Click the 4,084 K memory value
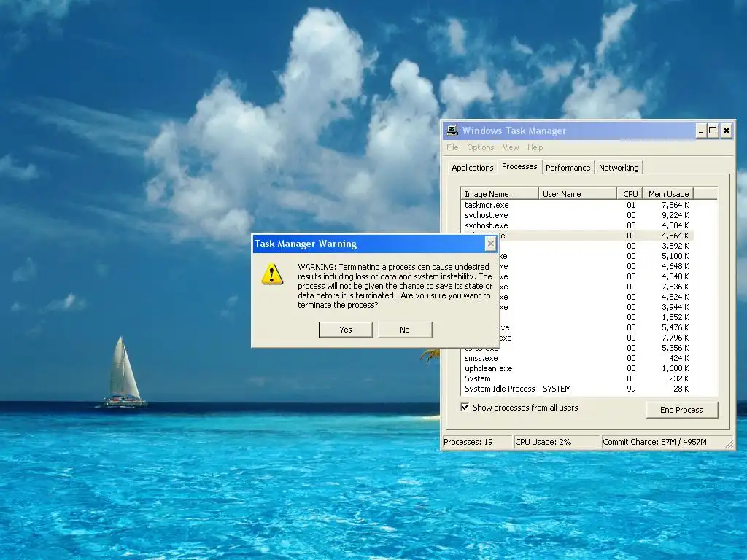This screenshot has height=560, width=747. (x=675, y=225)
